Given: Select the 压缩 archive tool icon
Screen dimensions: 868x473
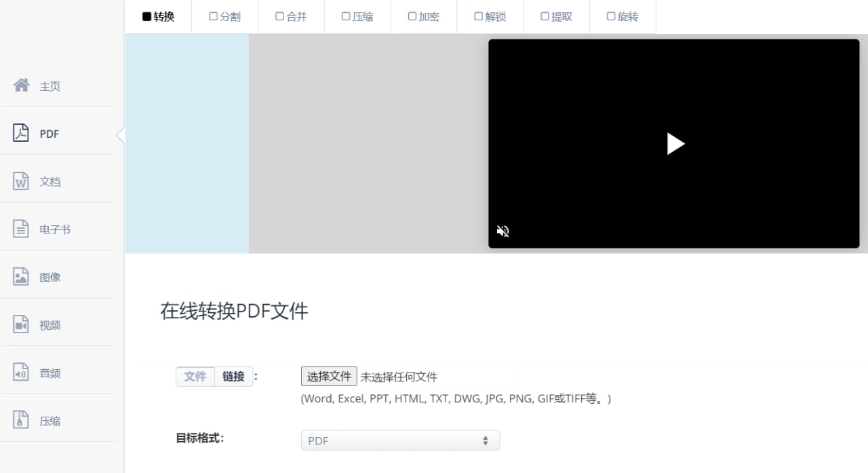Looking at the screenshot, I should [x=20, y=419].
